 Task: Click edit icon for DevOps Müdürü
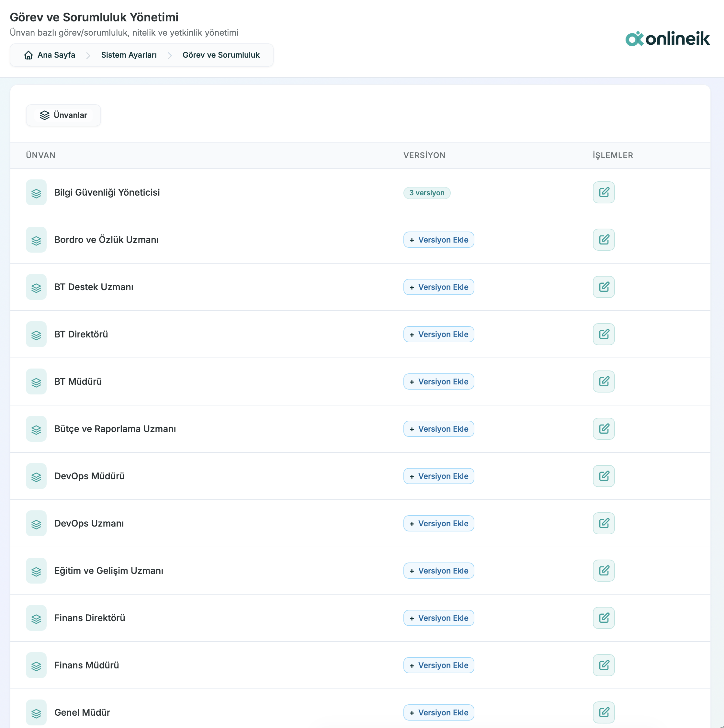point(604,476)
